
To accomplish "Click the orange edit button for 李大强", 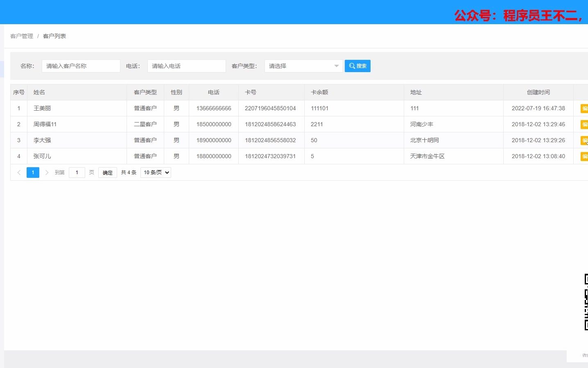I will point(584,140).
